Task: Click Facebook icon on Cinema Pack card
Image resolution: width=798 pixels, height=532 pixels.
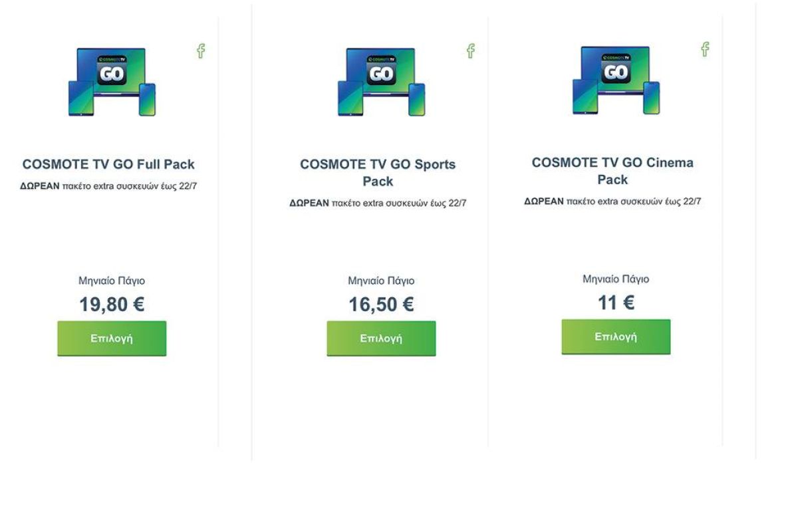Action: (705, 49)
